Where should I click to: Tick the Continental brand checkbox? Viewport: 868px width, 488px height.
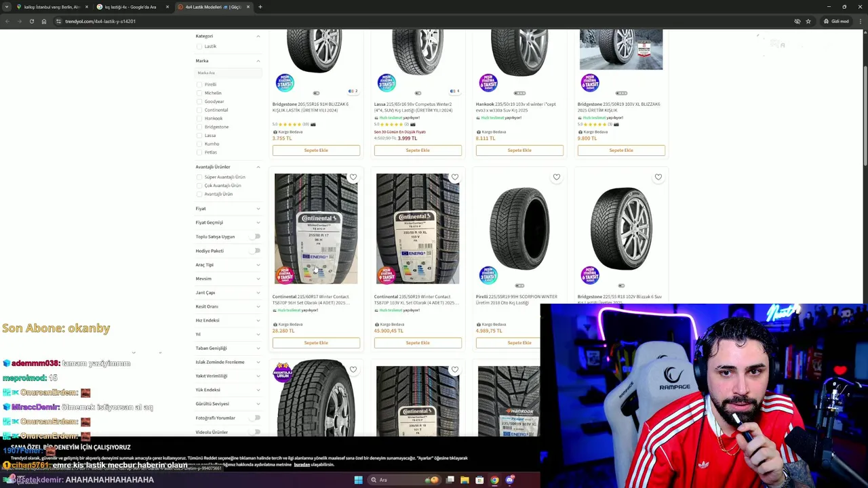199,110
